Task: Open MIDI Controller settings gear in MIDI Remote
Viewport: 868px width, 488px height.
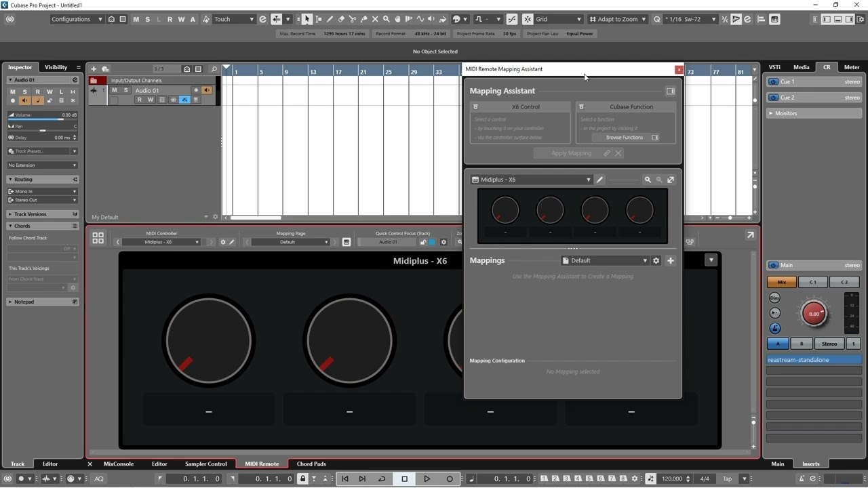Action: pyautogui.click(x=222, y=242)
